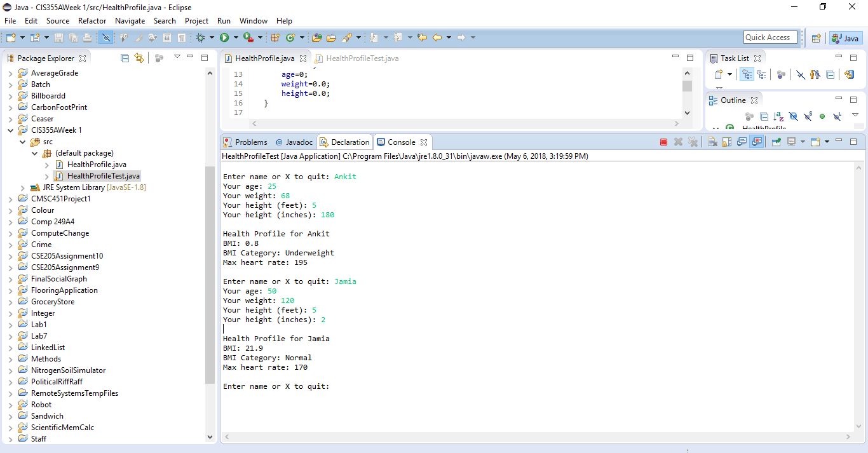Terminate the program with red stop button
868x453 pixels.
point(663,142)
